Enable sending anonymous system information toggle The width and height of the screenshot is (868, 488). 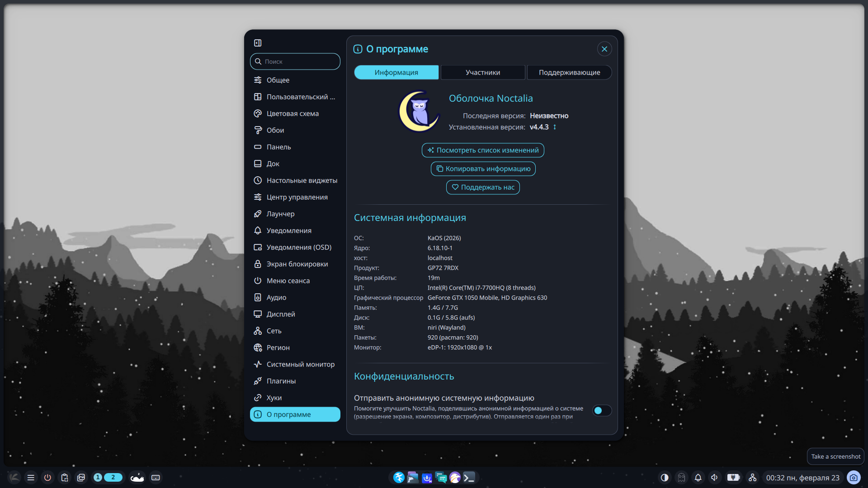click(x=602, y=411)
